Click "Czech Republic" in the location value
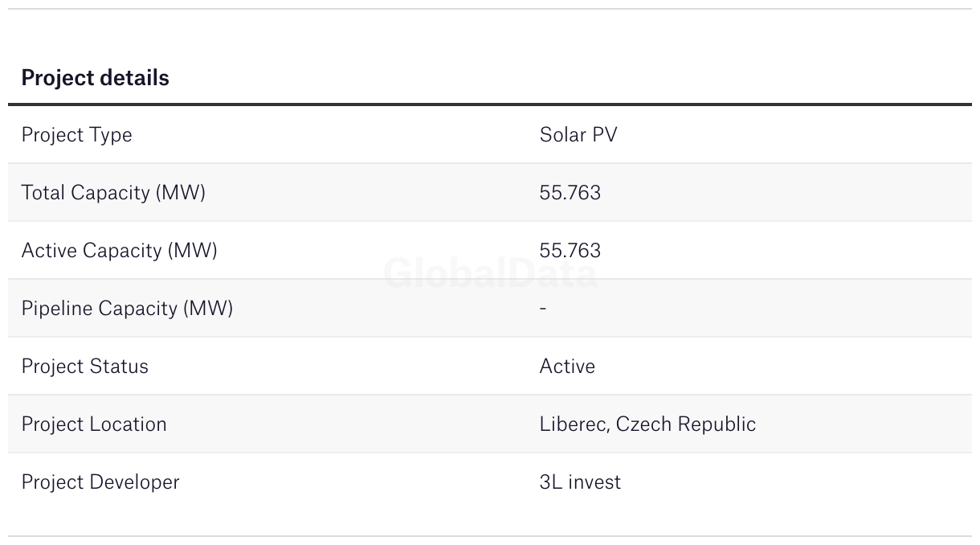This screenshot has width=980, height=545. [x=686, y=424]
